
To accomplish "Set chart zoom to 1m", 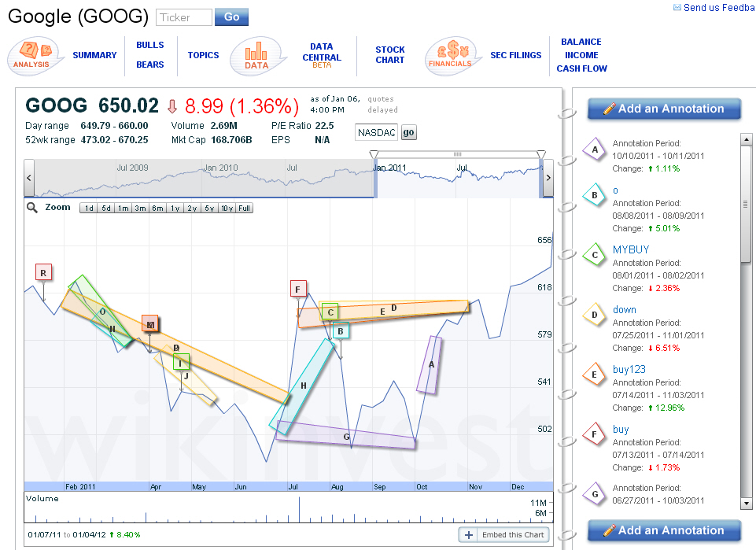I will point(123,209).
